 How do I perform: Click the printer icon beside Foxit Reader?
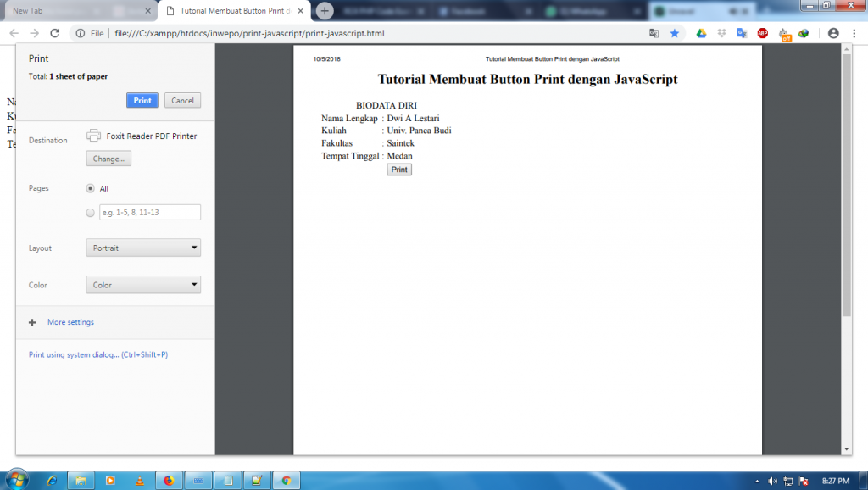click(x=93, y=136)
